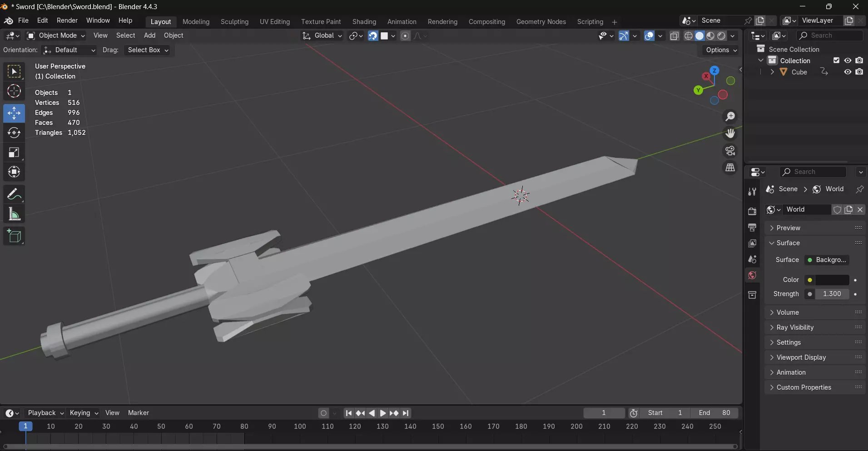Image resolution: width=868 pixels, height=451 pixels.
Task: Open the File menu
Action: pyautogui.click(x=23, y=20)
